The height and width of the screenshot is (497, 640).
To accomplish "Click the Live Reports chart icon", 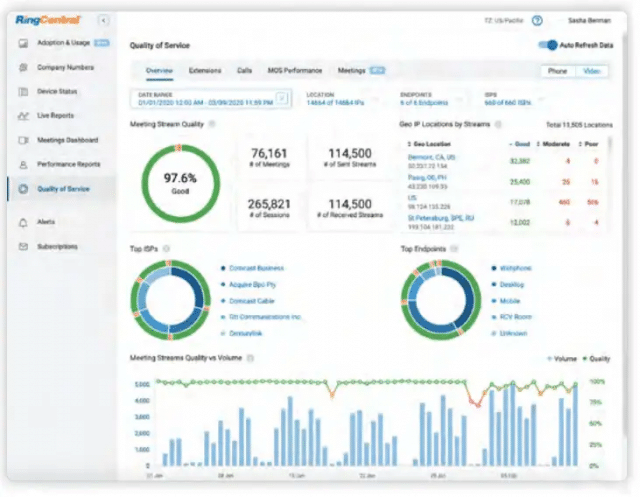I will click(23, 116).
